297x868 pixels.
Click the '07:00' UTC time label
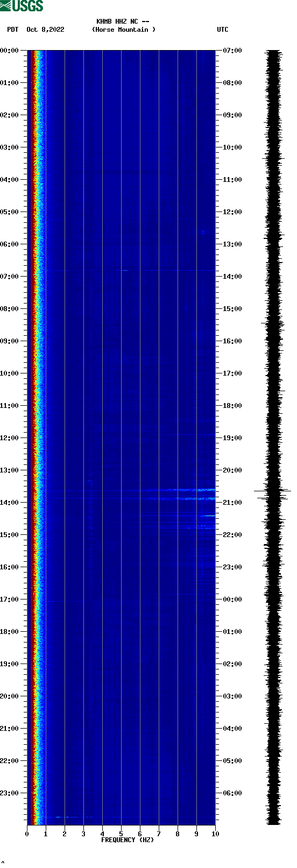tap(232, 51)
